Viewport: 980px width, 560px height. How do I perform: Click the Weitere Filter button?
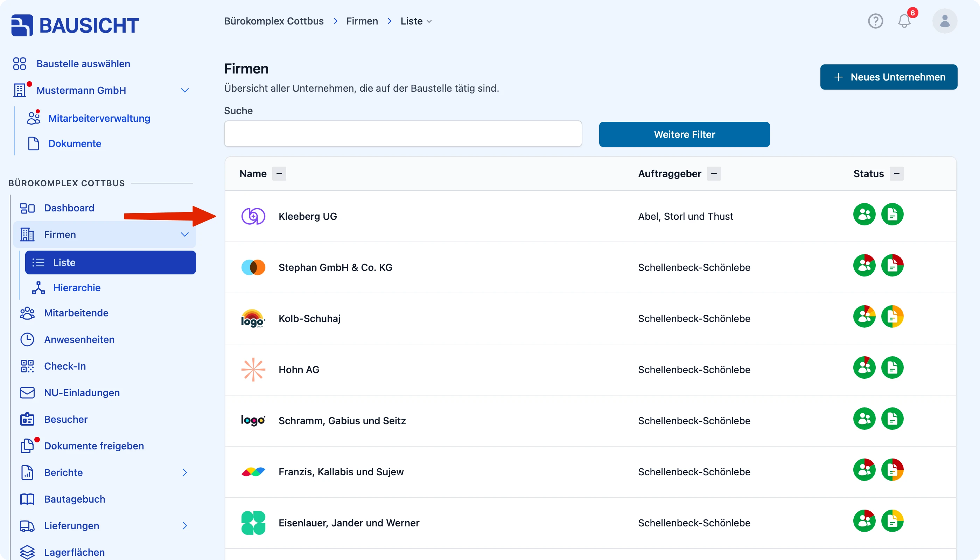click(684, 135)
